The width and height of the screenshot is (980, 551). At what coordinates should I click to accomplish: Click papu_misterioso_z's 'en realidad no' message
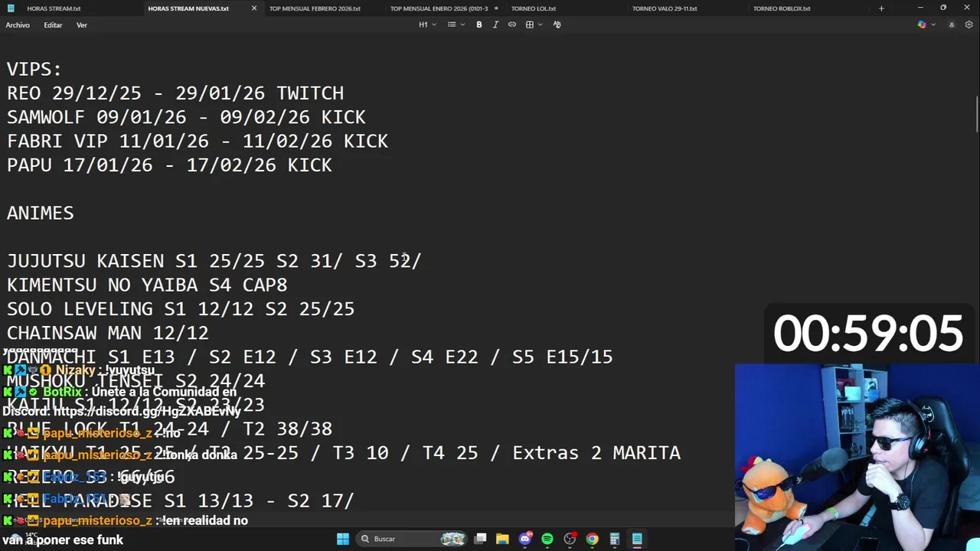(x=126, y=520)
